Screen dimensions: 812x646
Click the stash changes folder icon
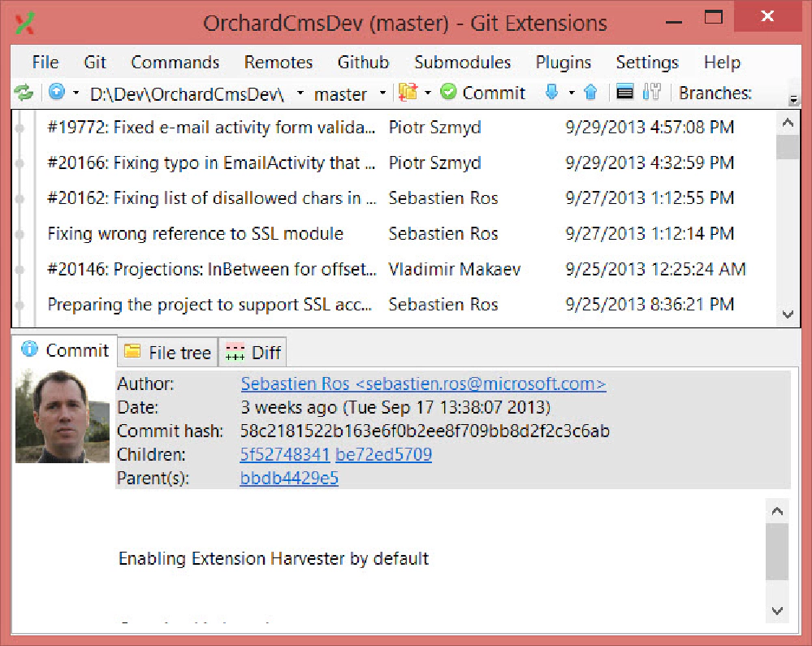coord(408,92)
